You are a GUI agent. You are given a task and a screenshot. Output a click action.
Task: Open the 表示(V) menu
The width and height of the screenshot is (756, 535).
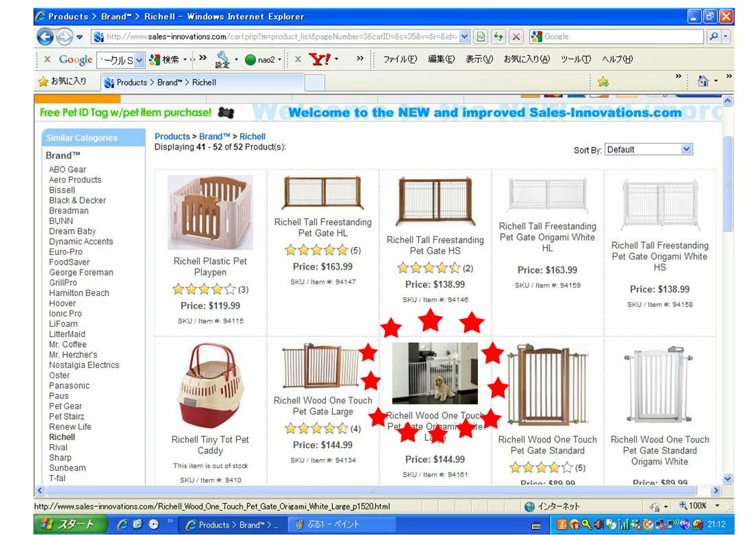(x=479, y=59)
